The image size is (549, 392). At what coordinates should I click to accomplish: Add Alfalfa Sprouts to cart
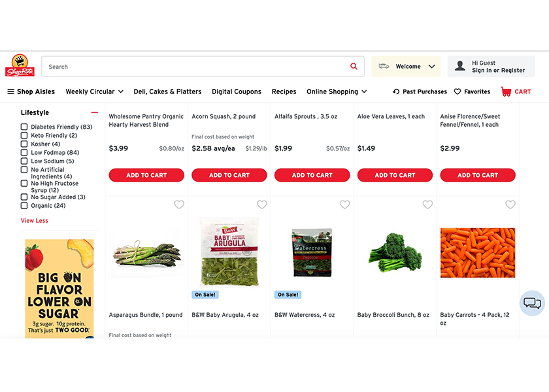point(312,175)
